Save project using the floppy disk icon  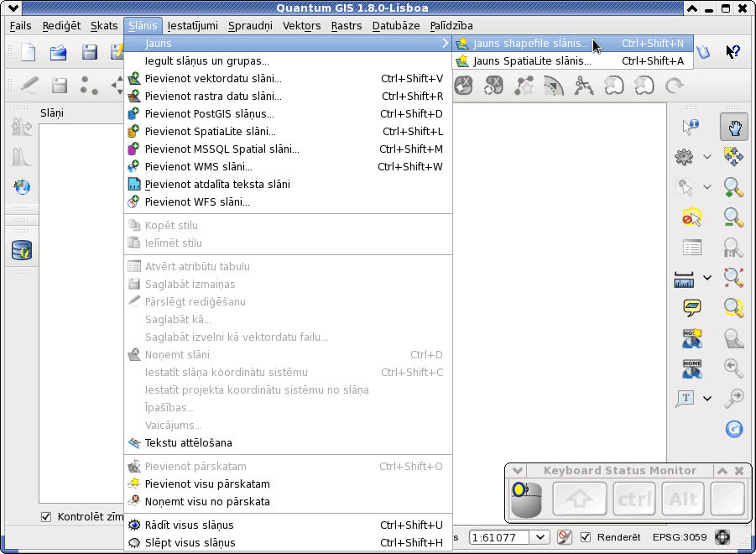tap(89, 52)
